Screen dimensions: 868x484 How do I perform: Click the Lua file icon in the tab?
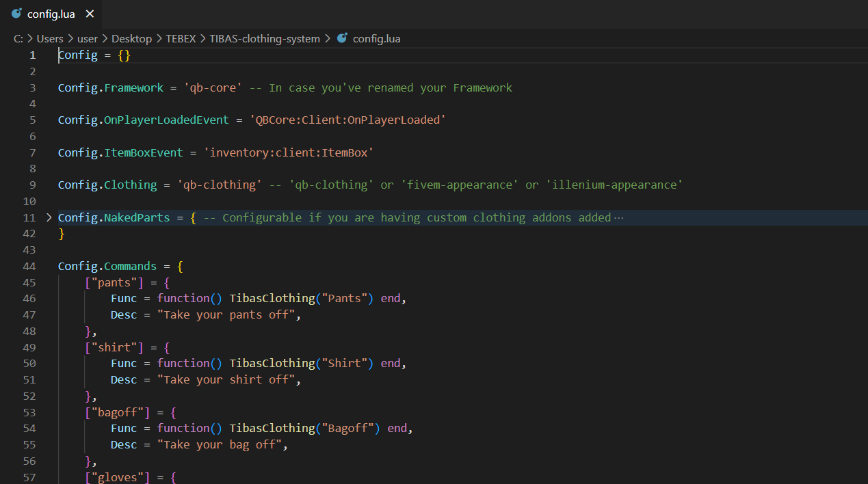pyautogui.click(x=16, y=14)
